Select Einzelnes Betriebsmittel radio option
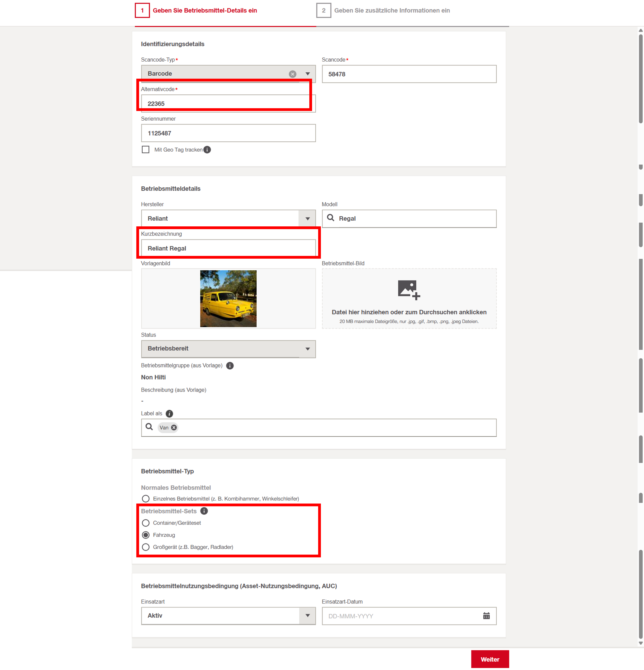 point(145,499)
